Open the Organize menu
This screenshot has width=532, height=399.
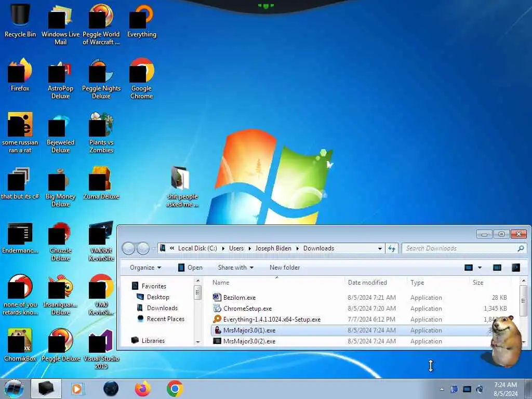(x=145, y=268)
